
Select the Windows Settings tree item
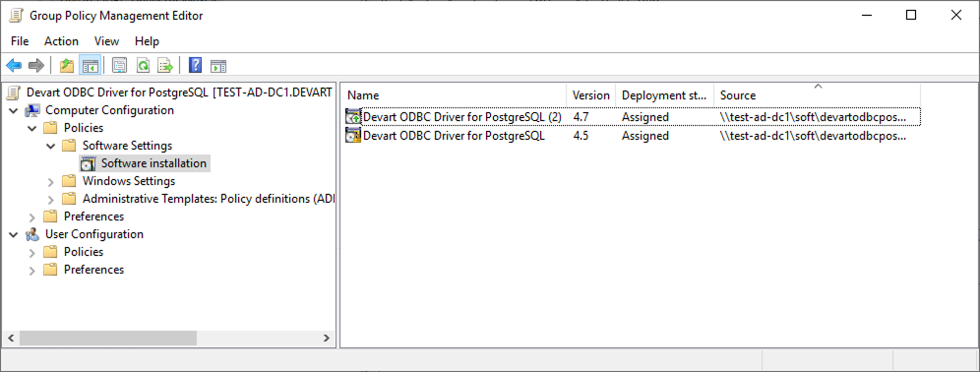(129, 181)
